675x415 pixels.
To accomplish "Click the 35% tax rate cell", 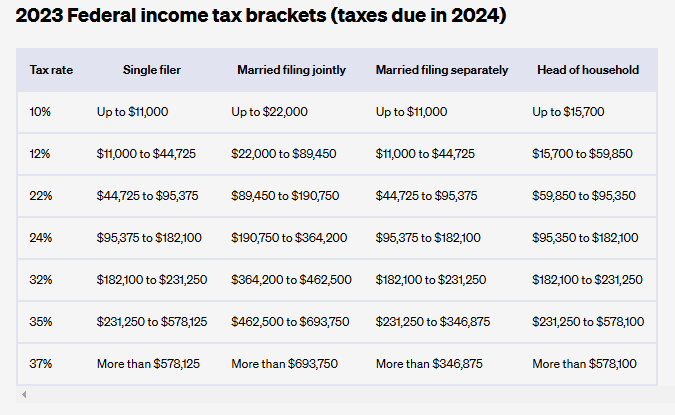I will 41,322.
